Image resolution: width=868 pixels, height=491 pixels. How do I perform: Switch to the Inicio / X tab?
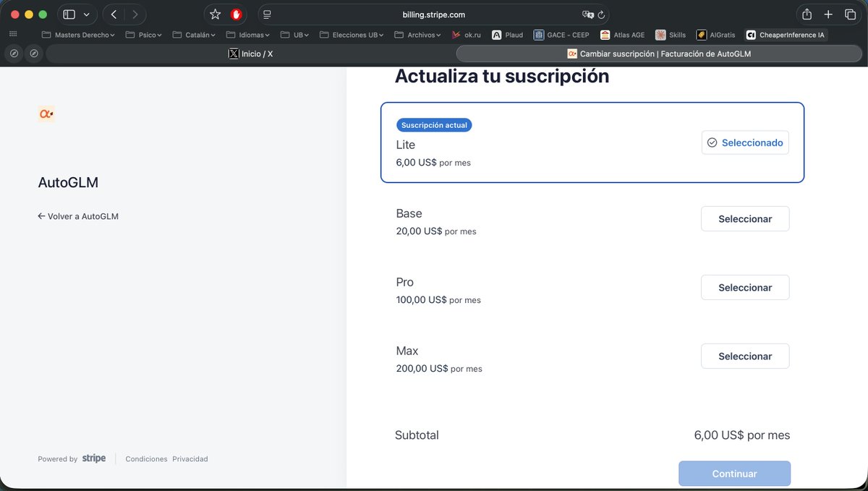(x=250, y=54)
